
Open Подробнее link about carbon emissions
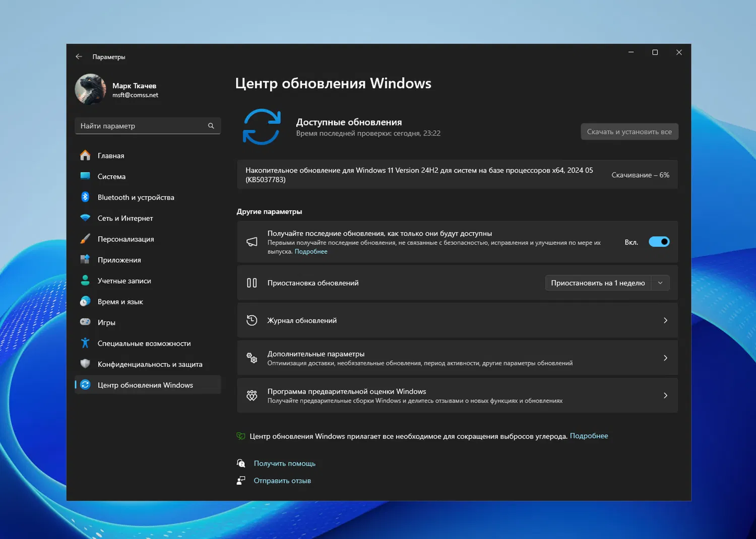tap(589, 436)
